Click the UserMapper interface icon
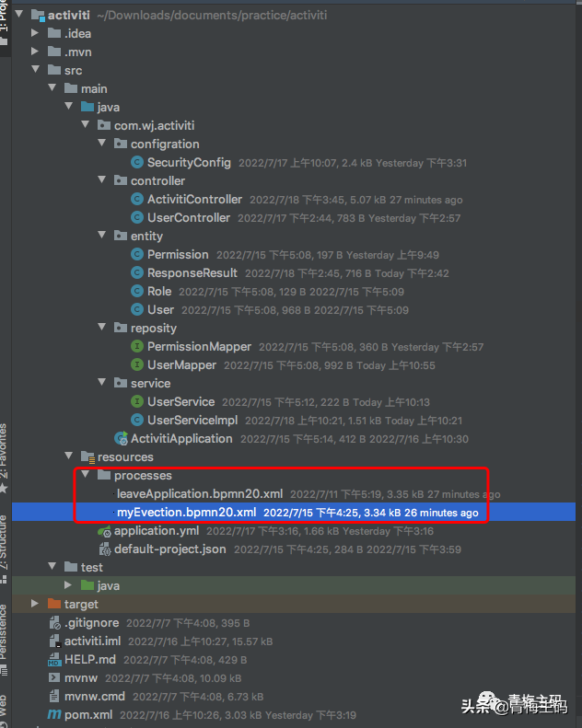 coord(137,364)
